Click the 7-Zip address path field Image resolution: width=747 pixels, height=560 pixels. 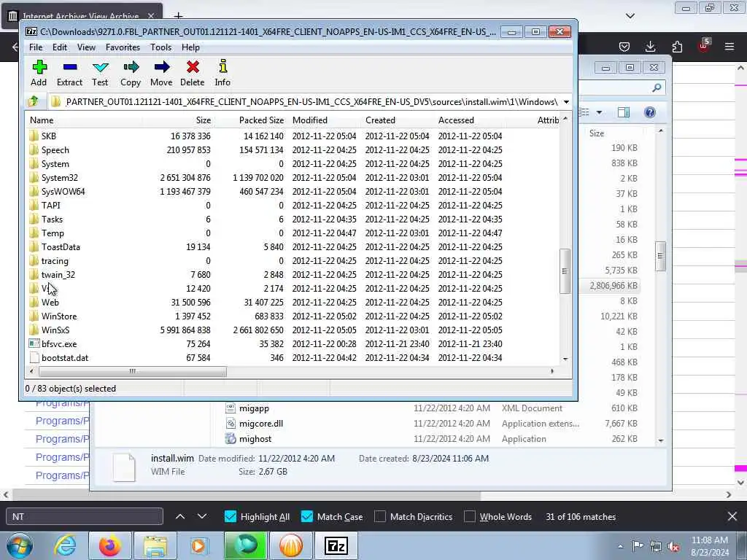click(304, 101)
